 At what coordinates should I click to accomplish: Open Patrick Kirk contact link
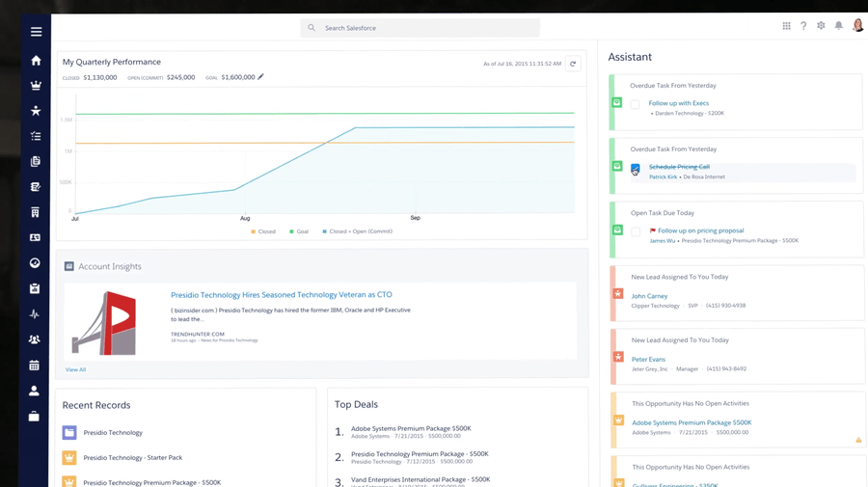coord(664,177)
